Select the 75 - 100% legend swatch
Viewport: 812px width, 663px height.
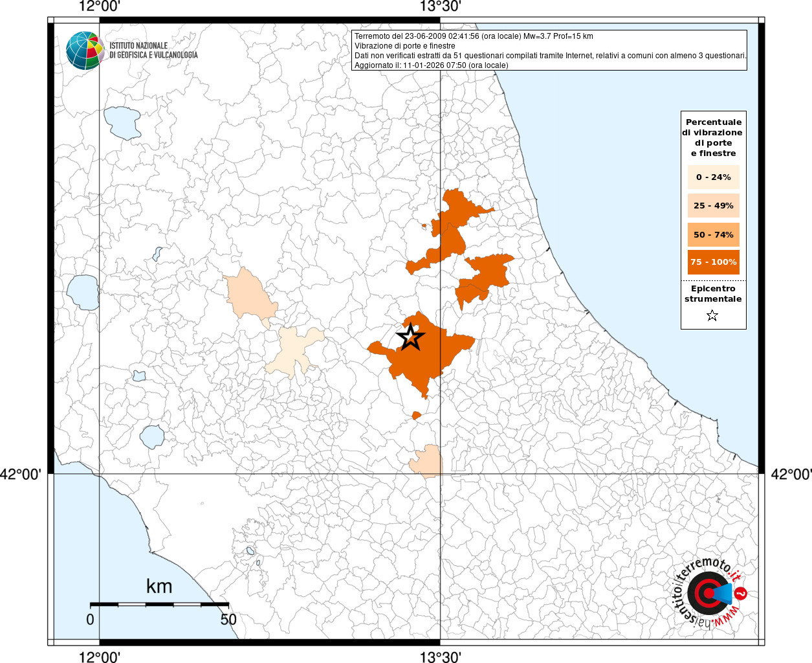click(713, 262)
